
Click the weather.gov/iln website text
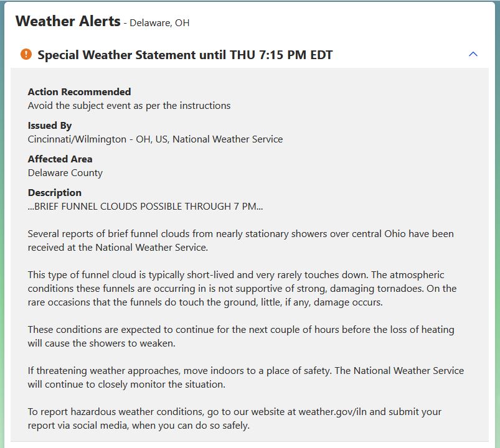333,412
